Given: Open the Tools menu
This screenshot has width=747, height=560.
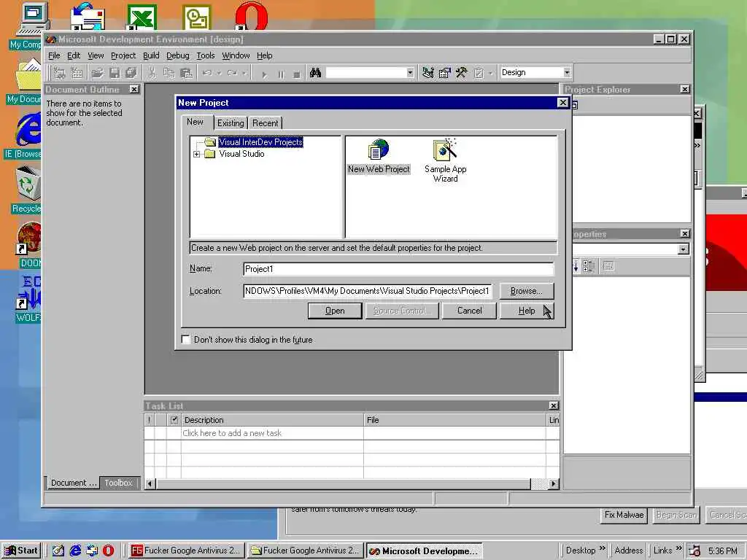Looking at the screenshot, I should tap(205, 55).
